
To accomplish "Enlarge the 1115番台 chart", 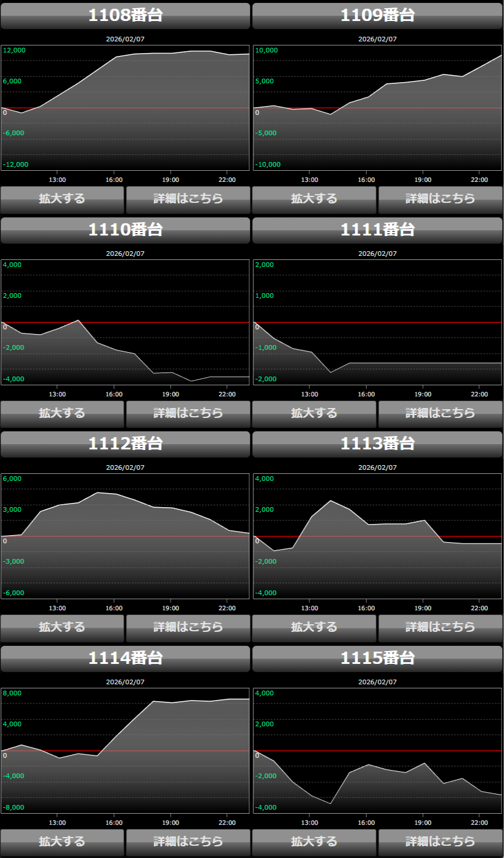I will coord(314,842).
